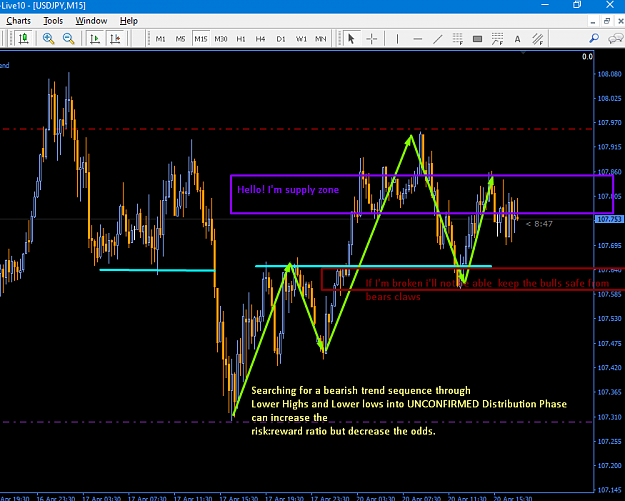Click the chart shift triangle marker
Viewport: 625px width, 501px height.
coord(523,52)
